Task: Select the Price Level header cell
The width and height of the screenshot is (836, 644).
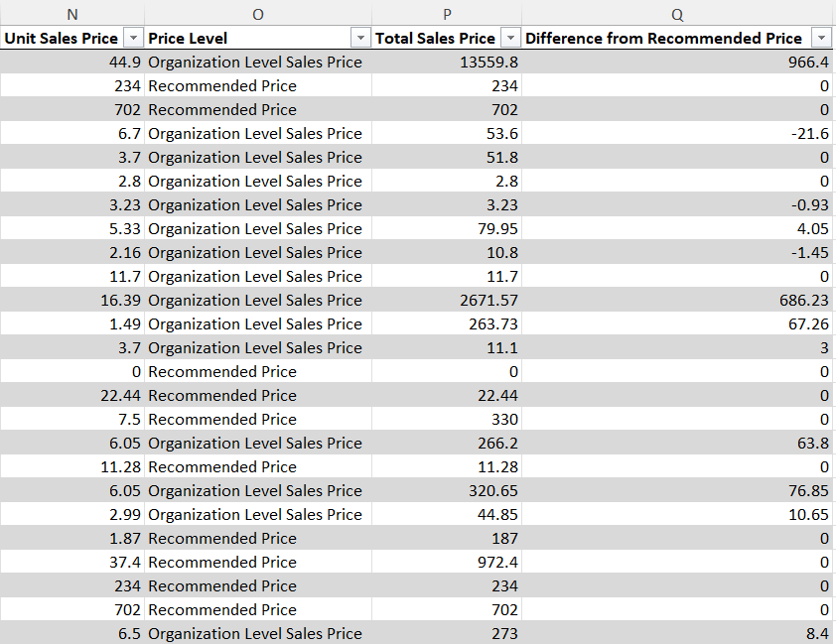Action: [258, 39]
